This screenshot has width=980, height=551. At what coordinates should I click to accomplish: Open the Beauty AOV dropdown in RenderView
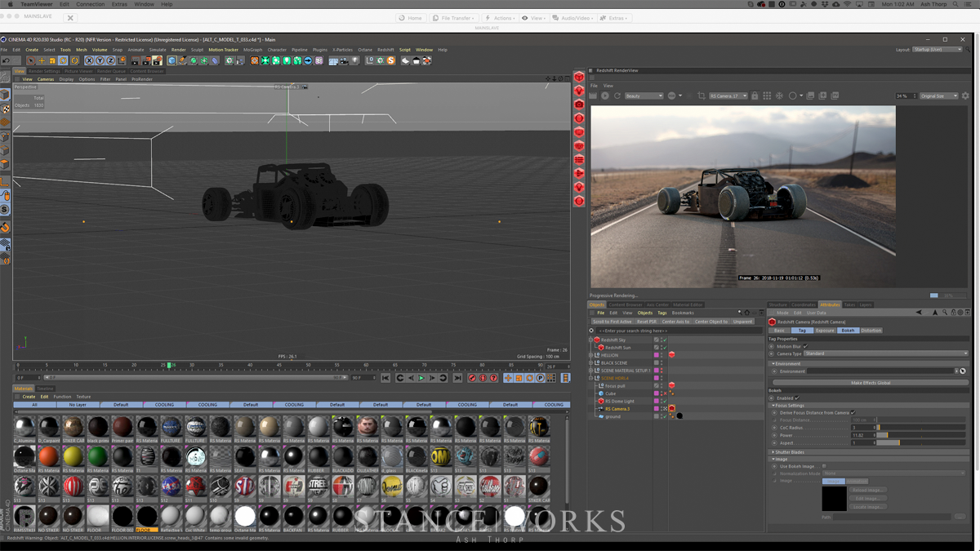[x=644, y=96]
